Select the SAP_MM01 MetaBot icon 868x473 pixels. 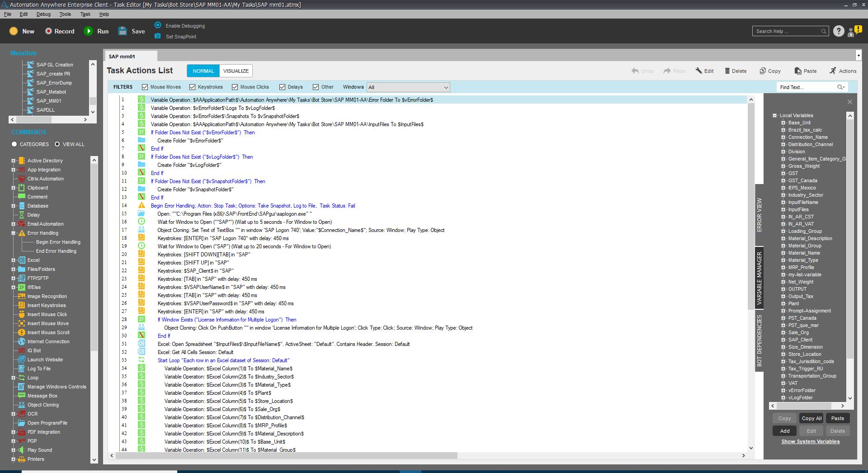(30, 101)
